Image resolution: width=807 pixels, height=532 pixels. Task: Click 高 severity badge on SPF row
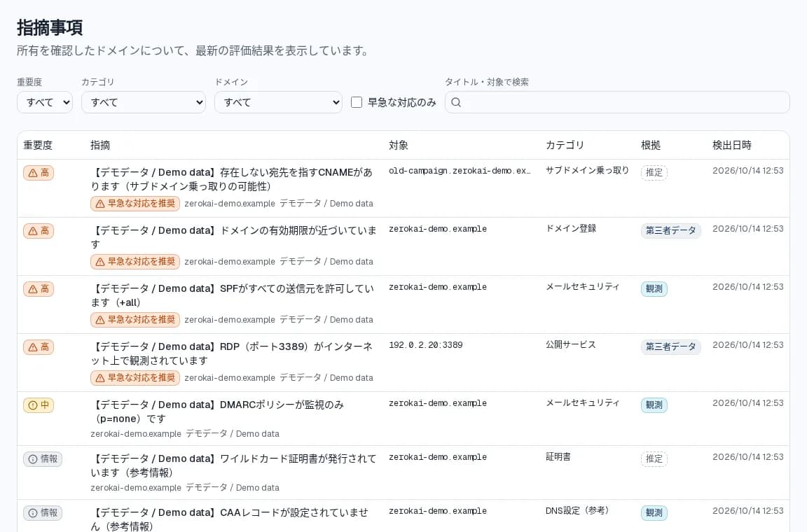click(x=39, y=289)
